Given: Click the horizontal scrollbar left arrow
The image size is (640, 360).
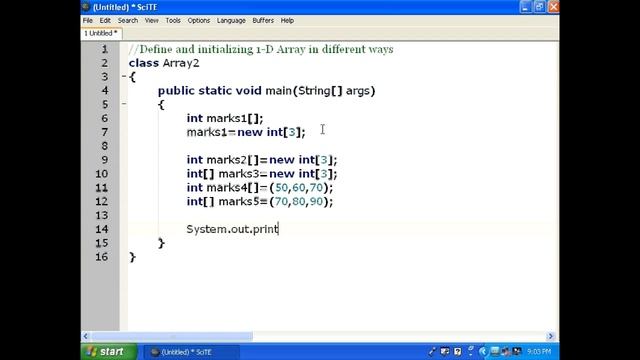Looking at the screenshot, I should 86,336.
